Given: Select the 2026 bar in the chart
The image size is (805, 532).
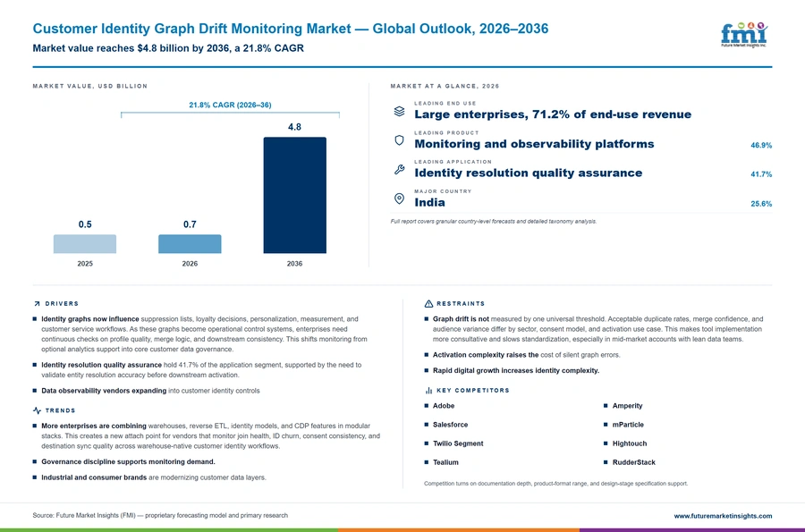Looking at the screenshot, I should pos(190,244).
